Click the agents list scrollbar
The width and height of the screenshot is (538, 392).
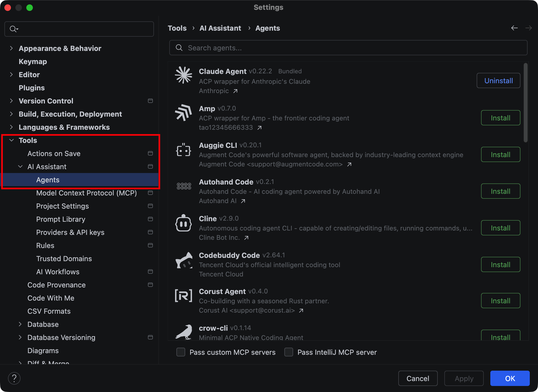525,102
